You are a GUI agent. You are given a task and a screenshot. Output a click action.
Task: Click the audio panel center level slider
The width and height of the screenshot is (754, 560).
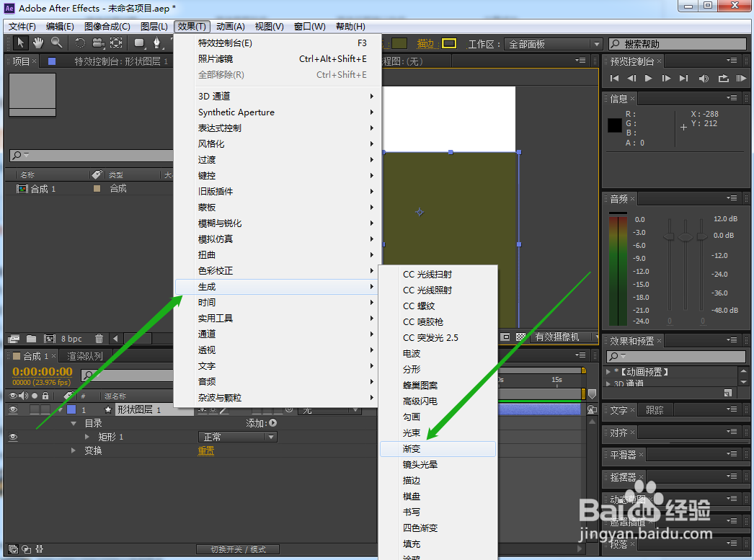click(x=686, y=237)
